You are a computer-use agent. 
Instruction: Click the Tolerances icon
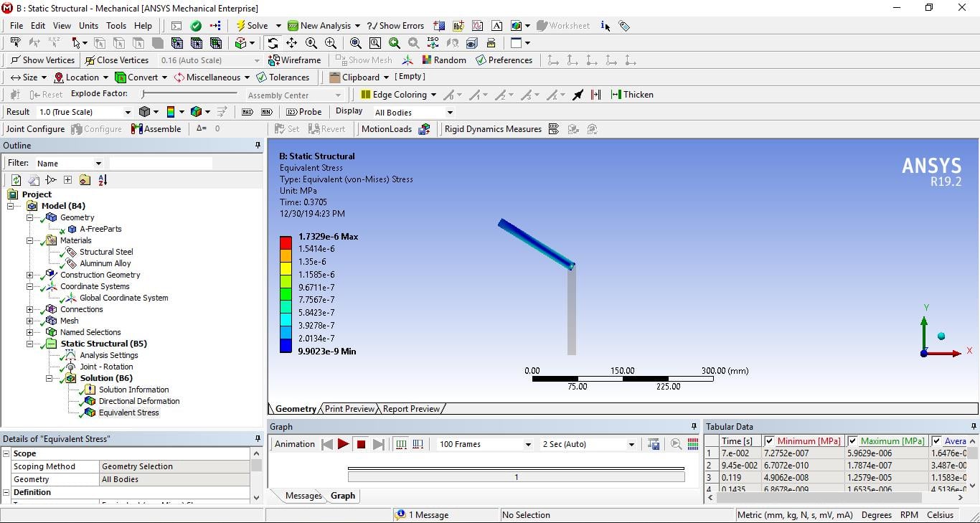tap(261, 77)
